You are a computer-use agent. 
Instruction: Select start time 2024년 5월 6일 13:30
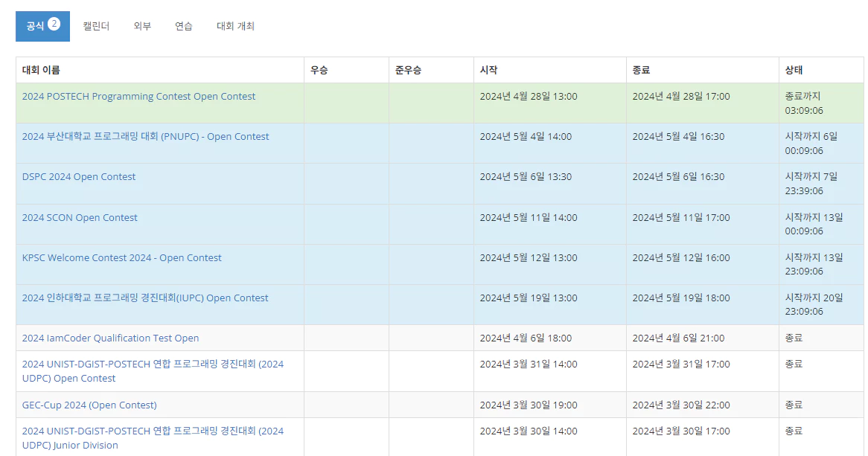click(x=526, y=176)
